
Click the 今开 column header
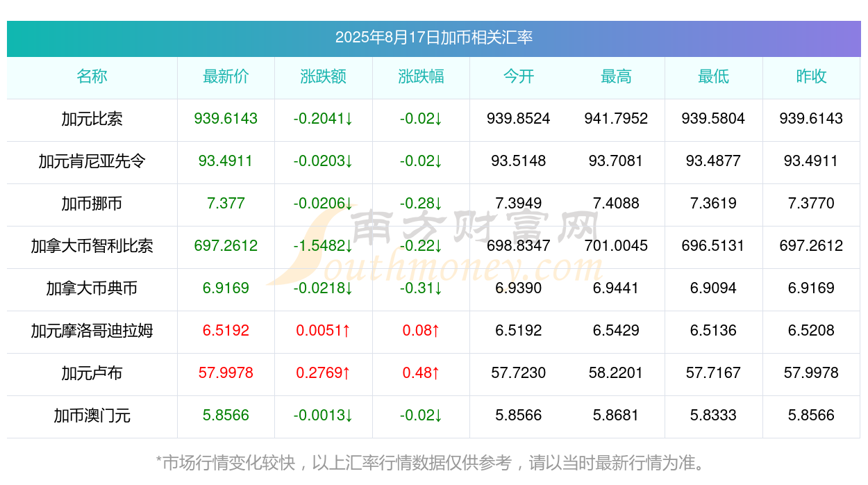(x=519, y=76)
